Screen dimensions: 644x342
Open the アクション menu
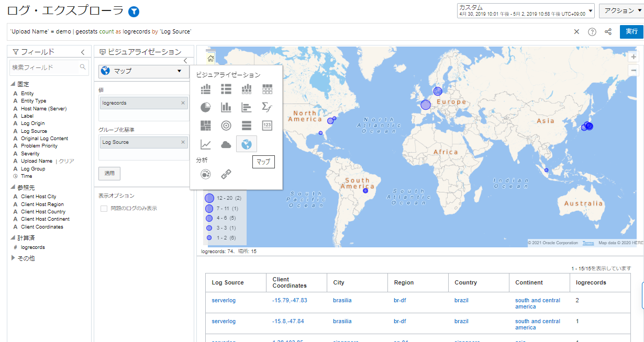621,10
